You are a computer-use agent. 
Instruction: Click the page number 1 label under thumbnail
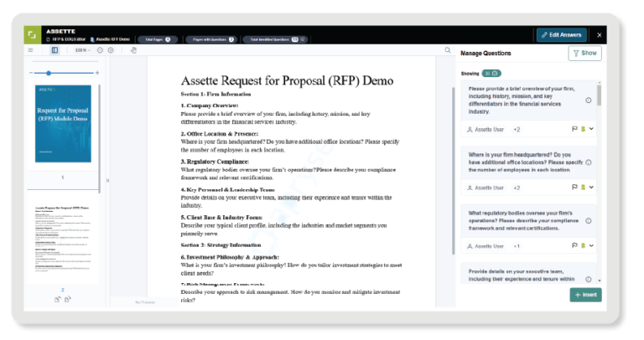pyautogui.click(x=63, y=178)
